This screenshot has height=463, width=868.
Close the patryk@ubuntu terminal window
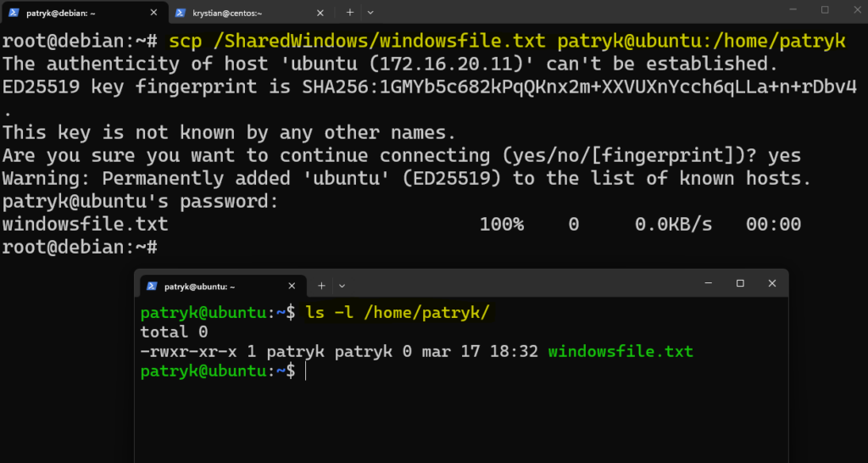click(x=771, y=283)
